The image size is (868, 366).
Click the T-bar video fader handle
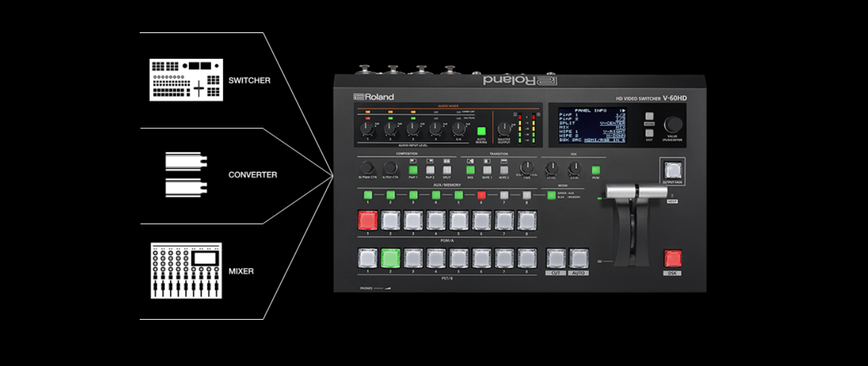click(x=637, y=192)
